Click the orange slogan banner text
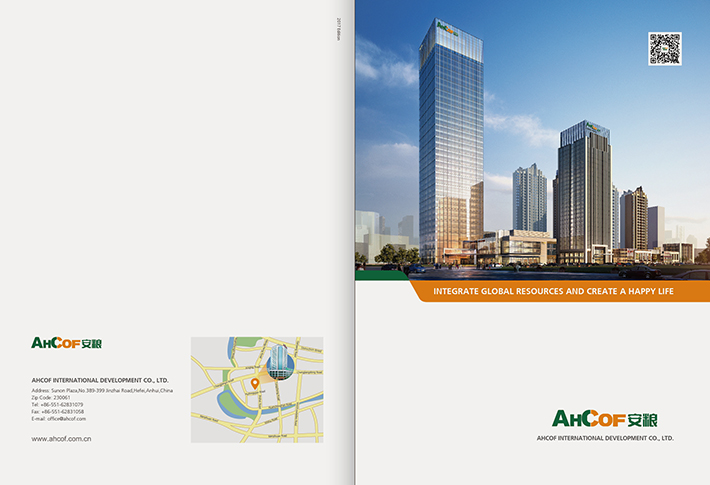Image resolution: width=710 pixels, height=485 pixels. coord(553,291)
